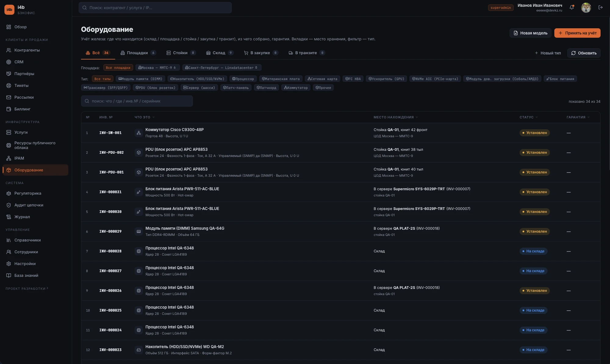Click the Cisco C9300-48P switch type icon

[138, 133]
